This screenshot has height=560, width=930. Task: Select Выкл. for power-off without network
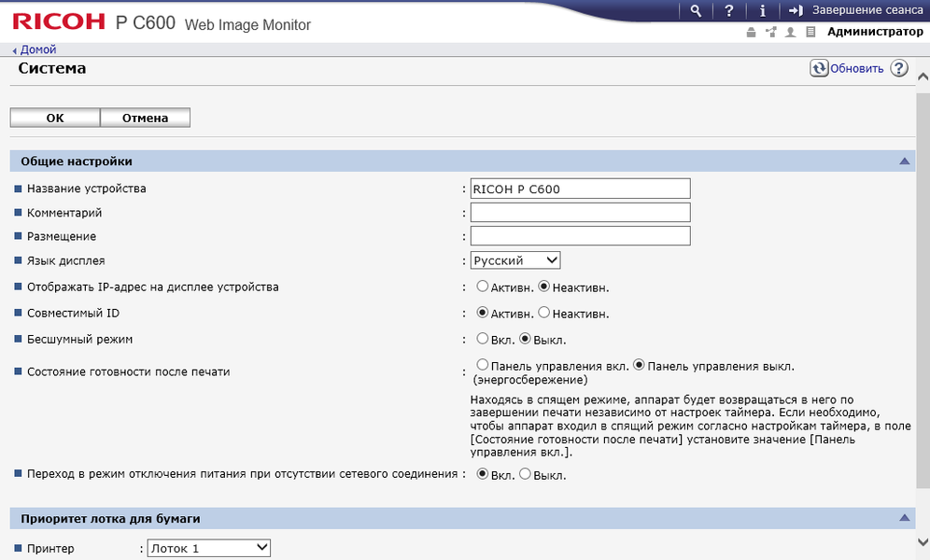[525, 473]
